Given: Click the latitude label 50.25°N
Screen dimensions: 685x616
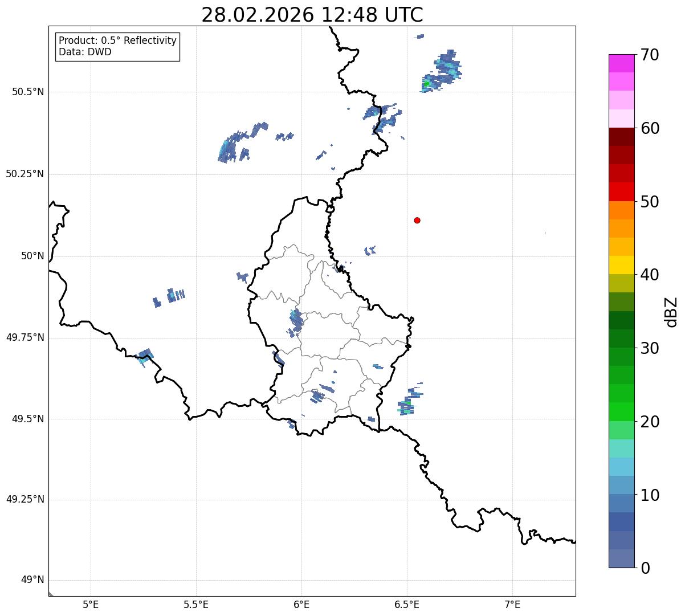Looking at the screenshot, I should pyautogui.click(x=25, y=174).
